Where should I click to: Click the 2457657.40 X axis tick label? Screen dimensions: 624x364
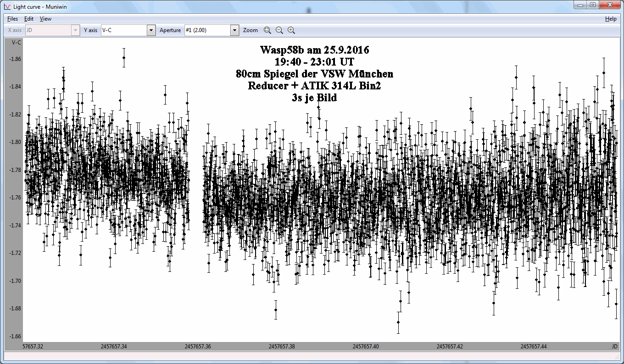(366, 347)
